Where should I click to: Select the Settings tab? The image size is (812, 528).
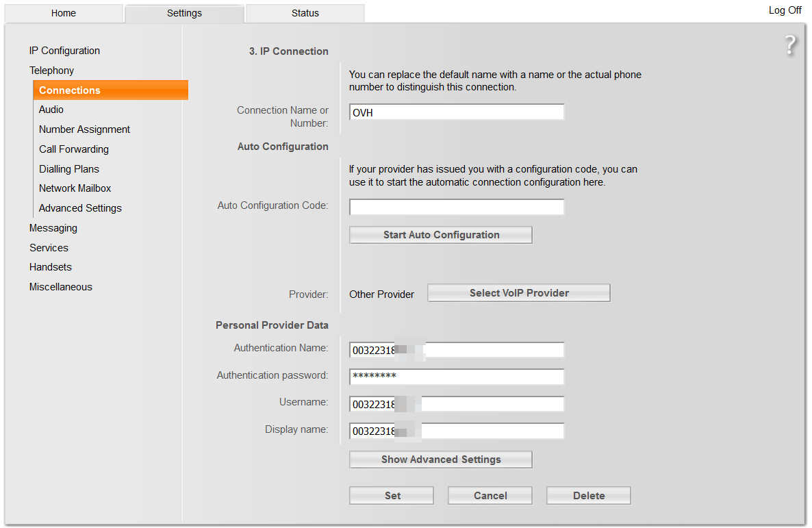pos(184,13)
